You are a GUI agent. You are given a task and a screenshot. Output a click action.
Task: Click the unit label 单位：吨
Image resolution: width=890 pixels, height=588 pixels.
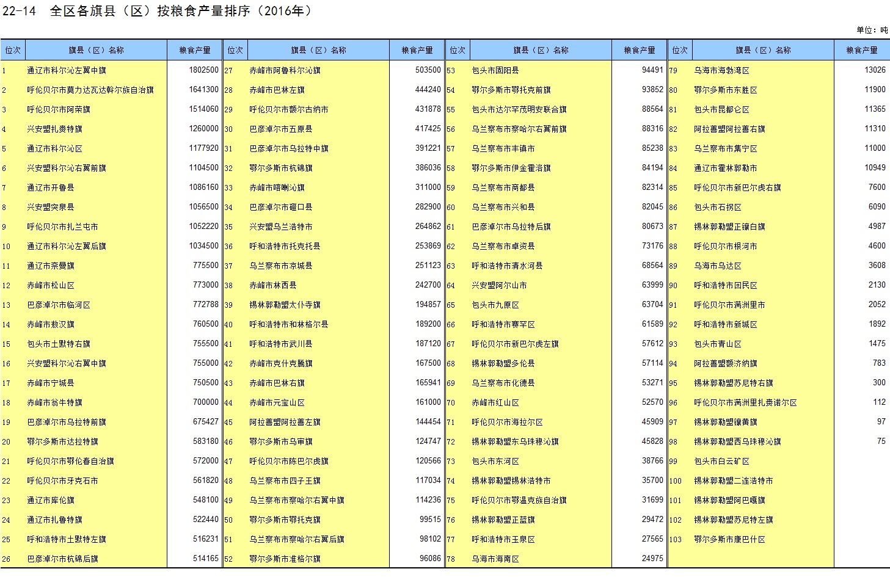[x=872, y=30]
